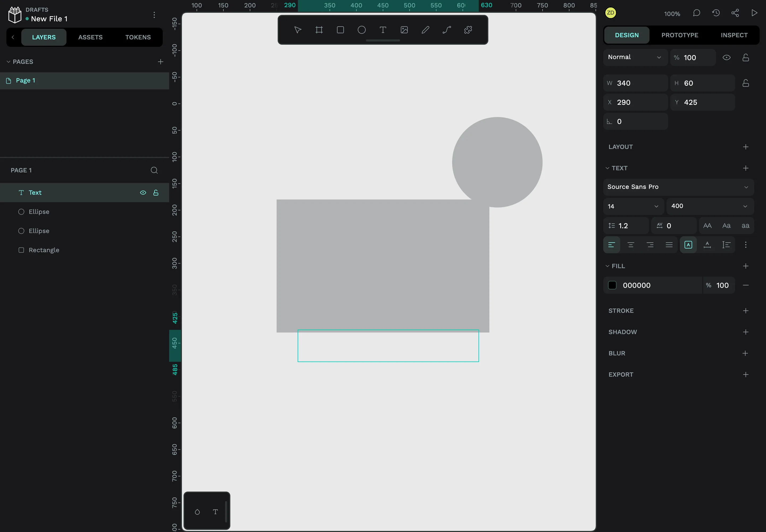Select the Board frame tool
This screenshot has height=532, width=766.
319,30
